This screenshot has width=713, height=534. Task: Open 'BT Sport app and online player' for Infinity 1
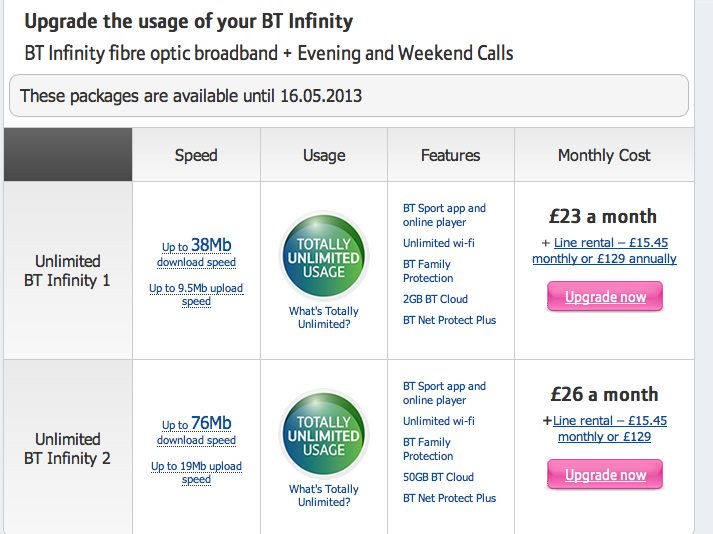click(444, 215)
